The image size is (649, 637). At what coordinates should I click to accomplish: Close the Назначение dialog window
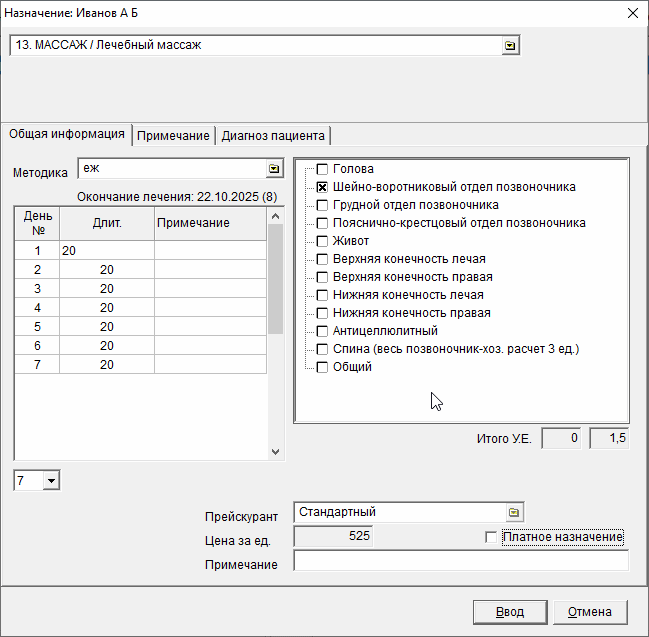click(632, 13)
